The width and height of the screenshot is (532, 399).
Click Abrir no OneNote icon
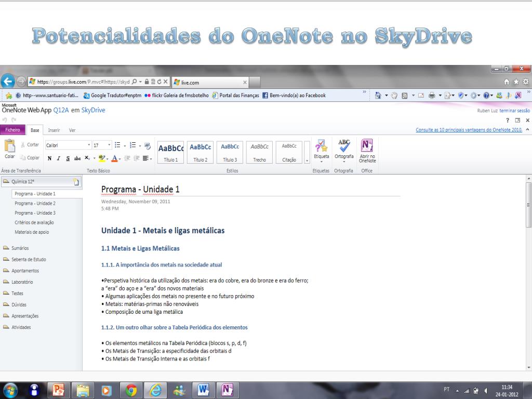[367, 145]
